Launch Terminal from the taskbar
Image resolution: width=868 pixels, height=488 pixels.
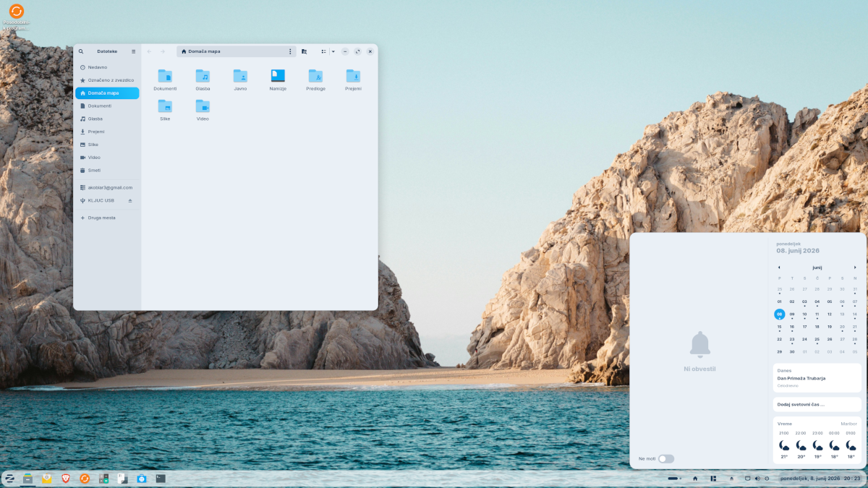tap(161, 479)
